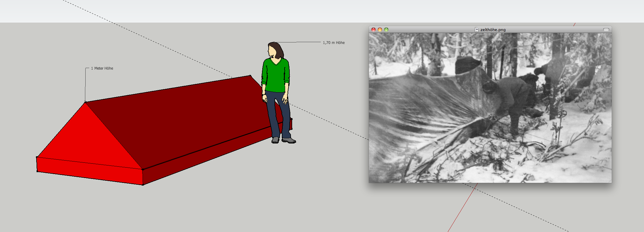Click the zelthöhe.png window title text

click(493, 30)
